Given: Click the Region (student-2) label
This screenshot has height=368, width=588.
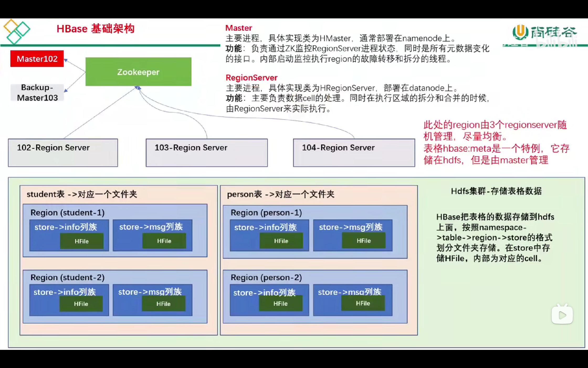Looking at the screenshot, I should click(x=67, y=277).
